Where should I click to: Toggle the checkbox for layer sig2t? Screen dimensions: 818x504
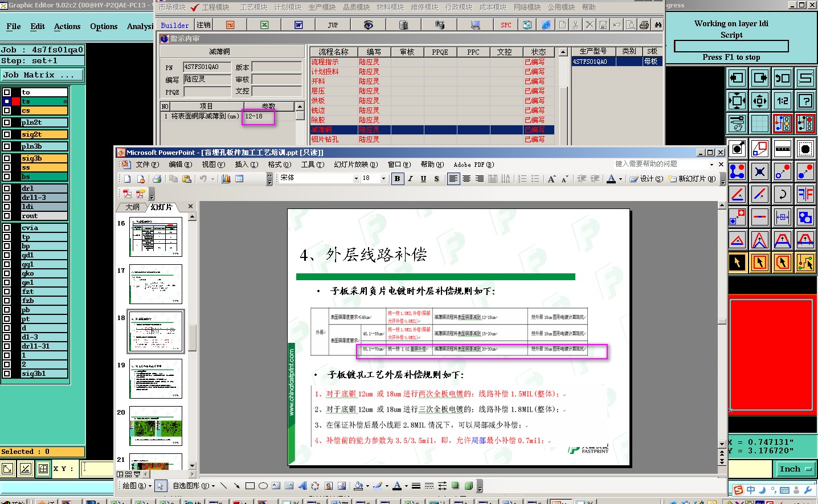pos(7,134)
